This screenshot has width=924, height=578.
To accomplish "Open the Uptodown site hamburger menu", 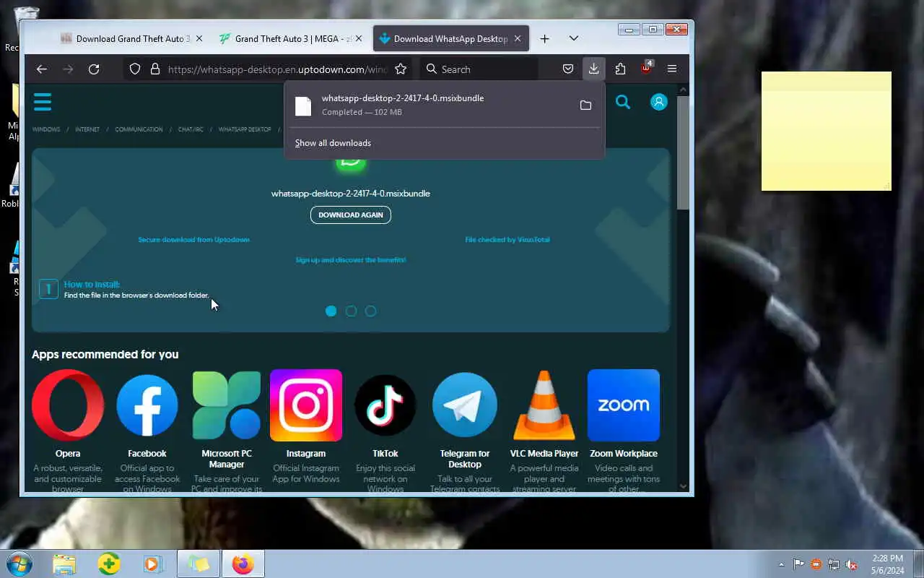I will (43, 101).
